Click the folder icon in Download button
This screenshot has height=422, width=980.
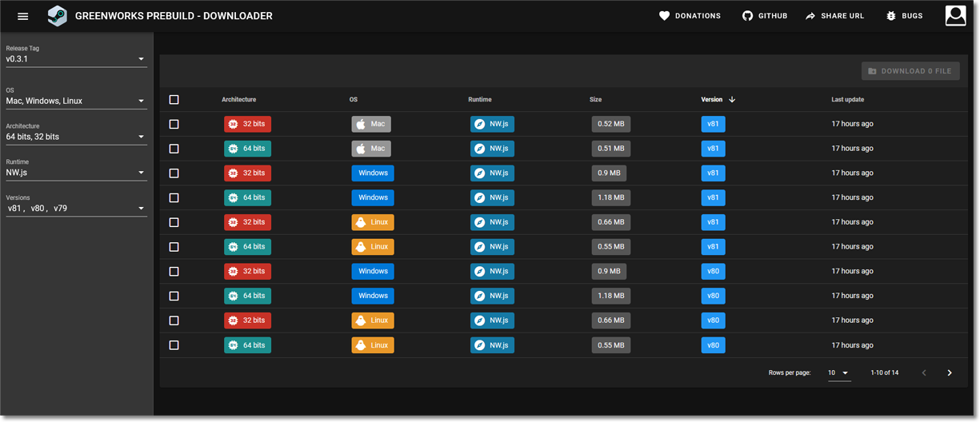tap(873, 71)
